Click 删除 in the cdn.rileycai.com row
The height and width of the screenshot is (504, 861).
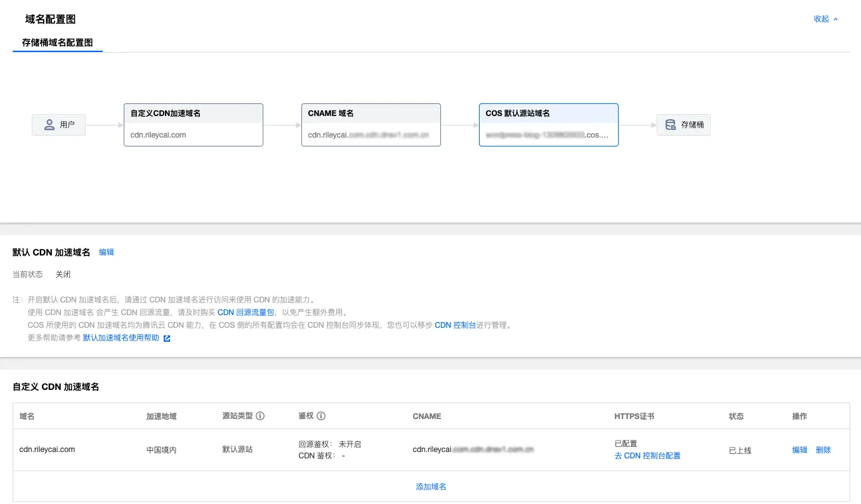824,450
